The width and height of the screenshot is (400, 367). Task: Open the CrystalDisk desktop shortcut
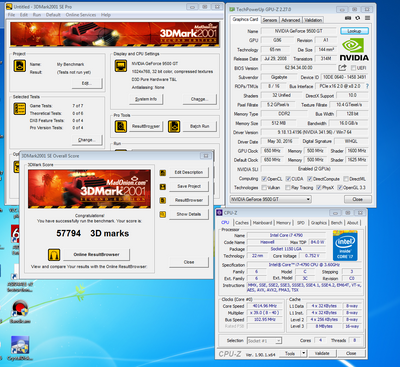click(x=20, y=348)
